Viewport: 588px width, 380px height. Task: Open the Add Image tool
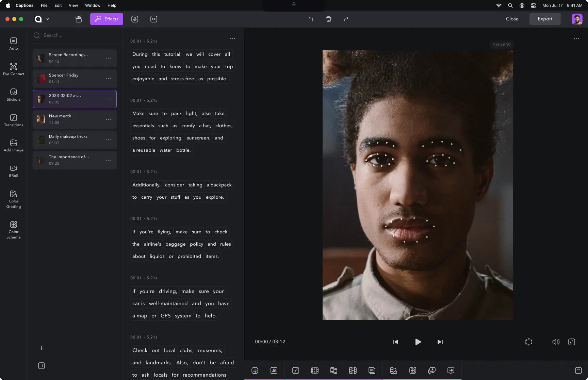coord(13,146)
